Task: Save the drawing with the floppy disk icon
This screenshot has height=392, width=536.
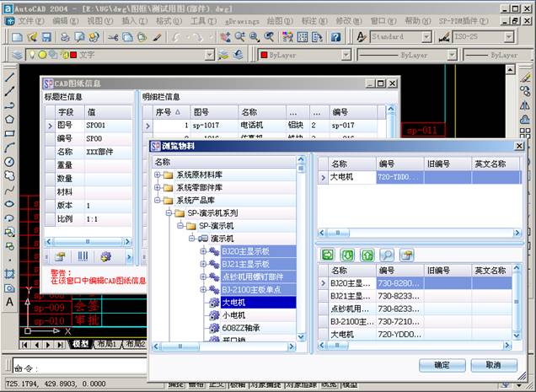Action: click(x=46, y=37)
